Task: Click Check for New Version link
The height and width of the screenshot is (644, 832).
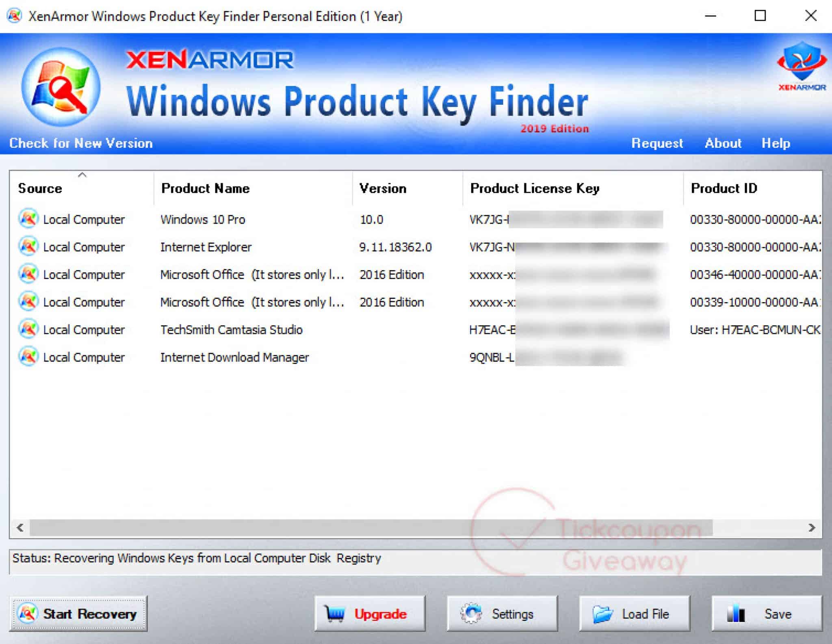Action: (x=81, y=143)
